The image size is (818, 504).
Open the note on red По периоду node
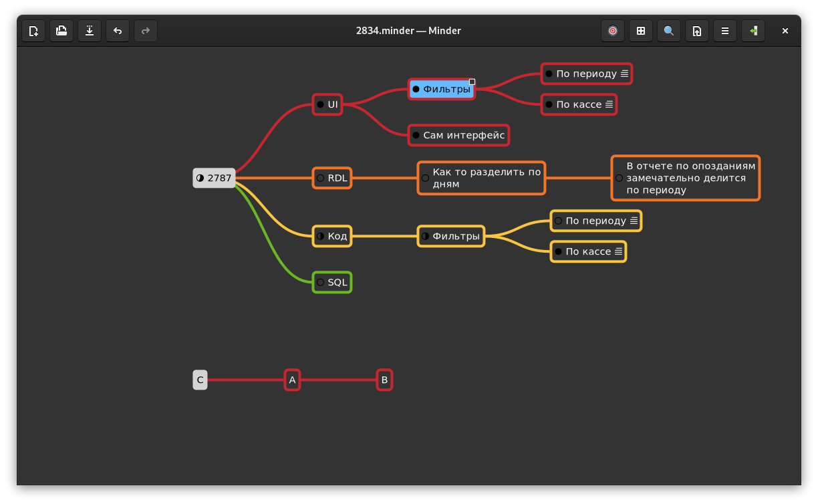coord(625,74)
